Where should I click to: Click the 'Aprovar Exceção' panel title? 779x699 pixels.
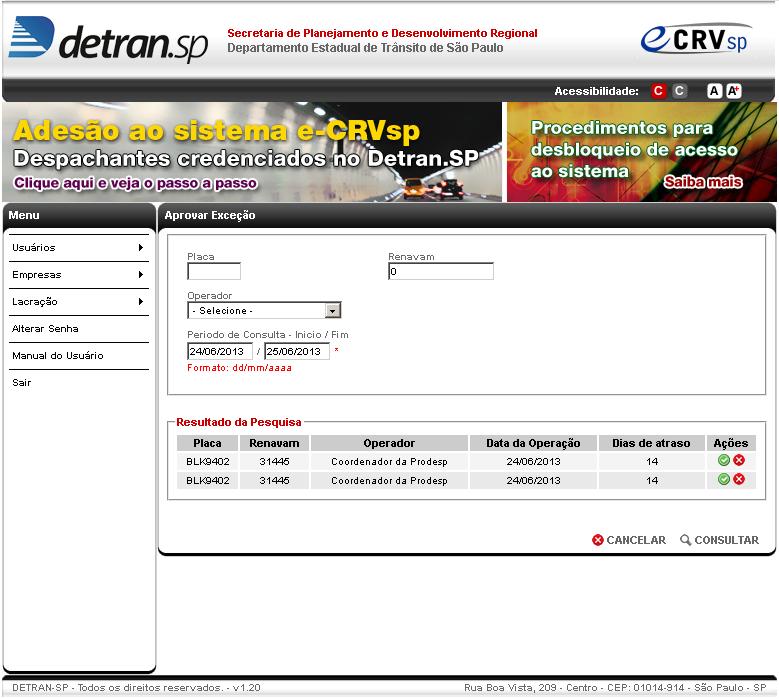(x=210, y=215)
